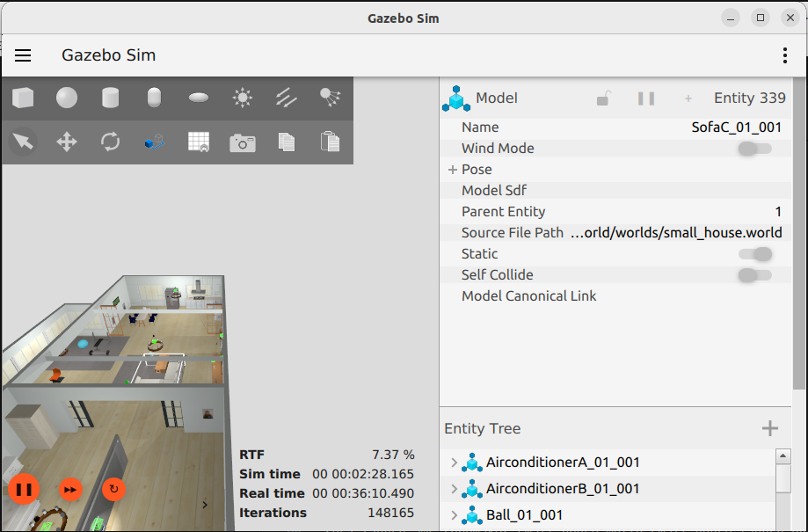The image size is (808, 532).
Task: Insert a sphere shape
Action: 67,98
